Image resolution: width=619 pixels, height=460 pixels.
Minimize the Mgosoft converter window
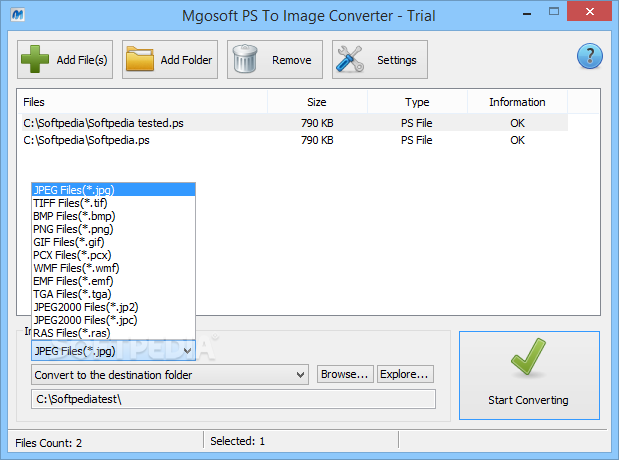click(527, 13)
